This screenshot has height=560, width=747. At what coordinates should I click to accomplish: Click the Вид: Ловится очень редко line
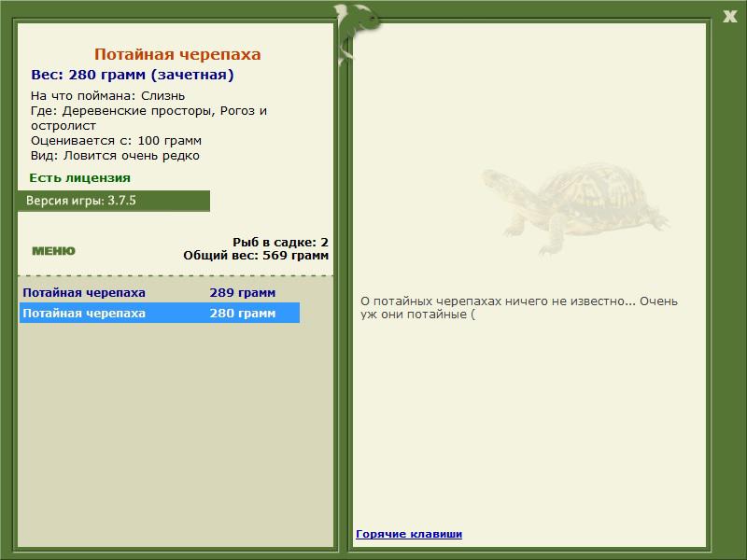(x=115, y=156)
